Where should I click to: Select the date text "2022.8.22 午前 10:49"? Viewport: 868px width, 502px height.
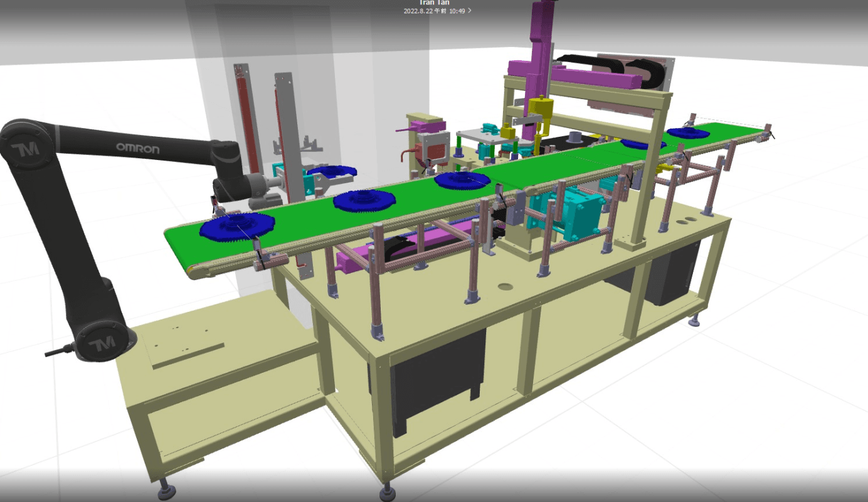coord(434,11)
